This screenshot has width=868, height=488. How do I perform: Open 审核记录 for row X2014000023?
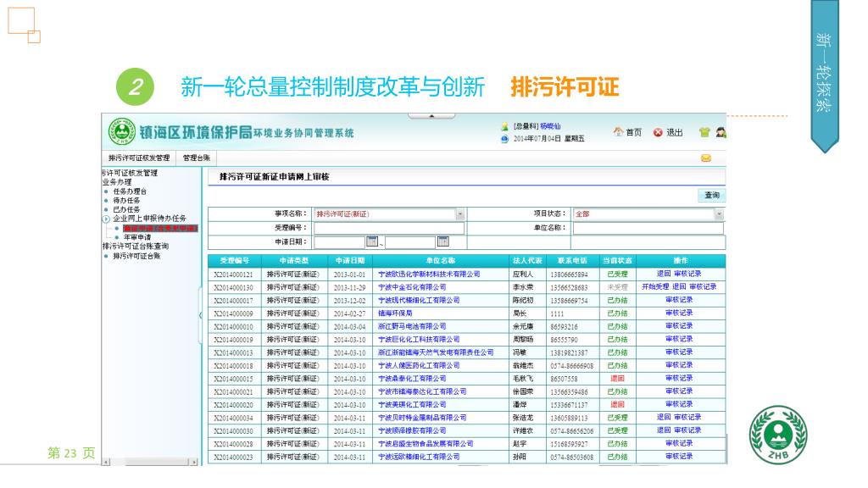679,457
